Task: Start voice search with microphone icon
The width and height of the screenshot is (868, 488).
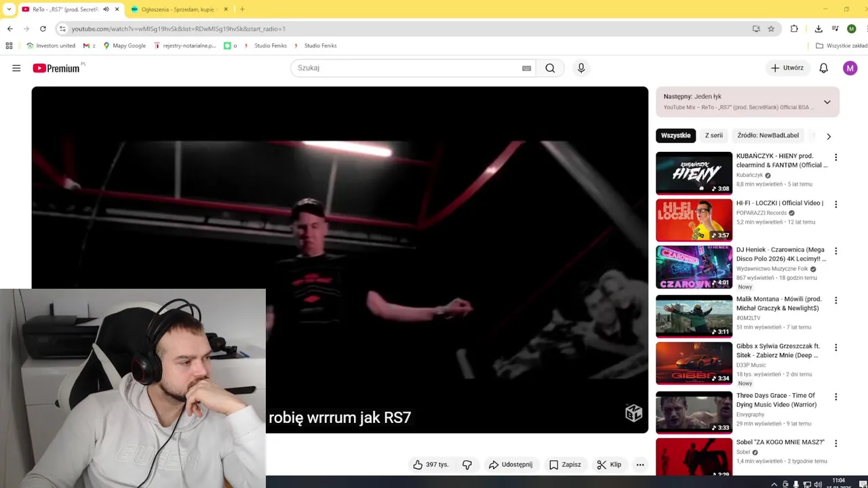Action: click(581, 68)
